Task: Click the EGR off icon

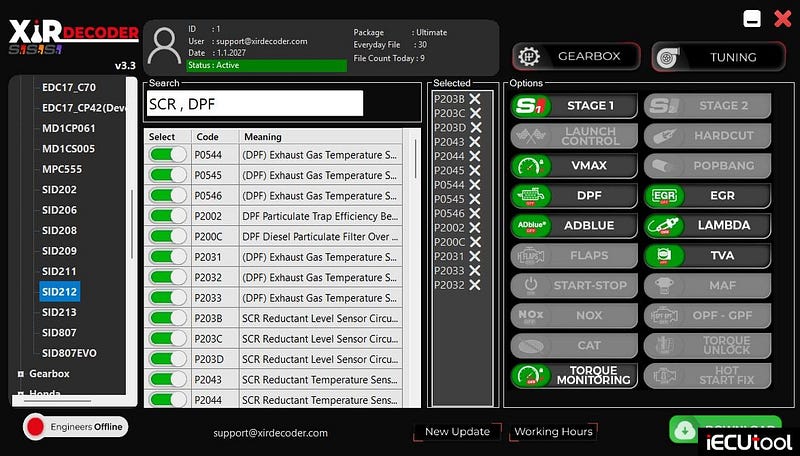Action: tap(663, 196)
